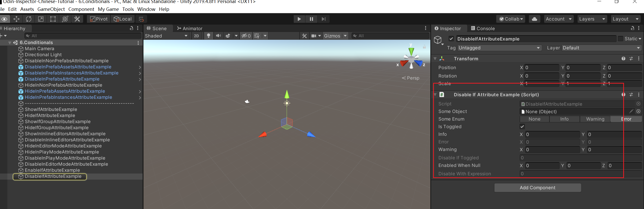Viewport: 644px width, 209px height.
Task: Select ShowIfAttributeExample in Hierarchy
Action: [51, 109]
